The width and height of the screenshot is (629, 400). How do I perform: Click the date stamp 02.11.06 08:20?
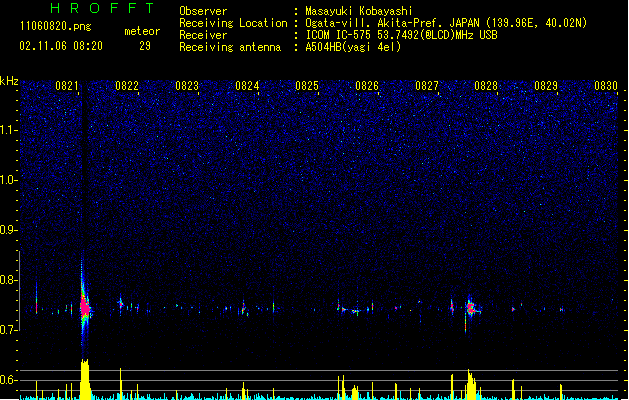[61, 46]
